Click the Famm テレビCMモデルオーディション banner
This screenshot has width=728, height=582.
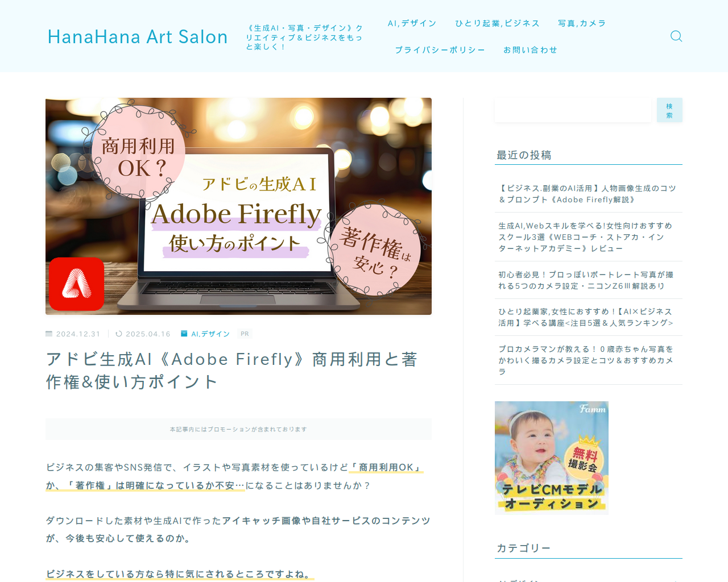coord(552,458)
